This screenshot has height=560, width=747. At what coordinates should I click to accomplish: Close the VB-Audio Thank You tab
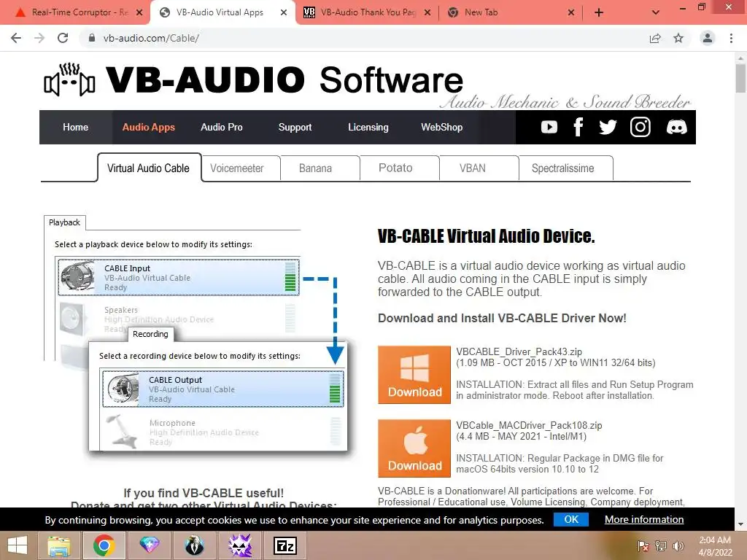[427, 13]
